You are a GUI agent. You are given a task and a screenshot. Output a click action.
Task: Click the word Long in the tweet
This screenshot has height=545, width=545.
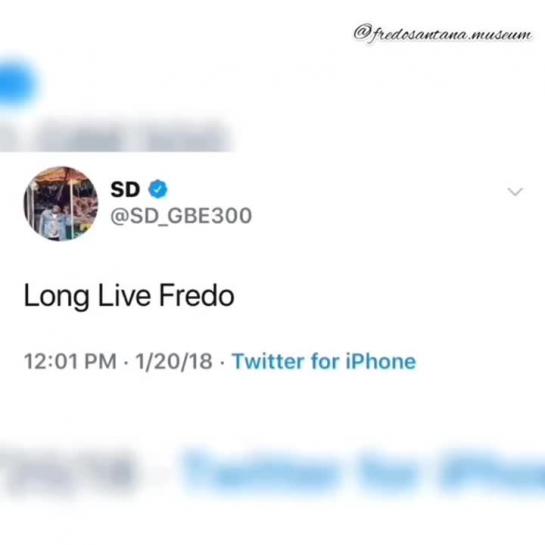click(x=56, y=297)
